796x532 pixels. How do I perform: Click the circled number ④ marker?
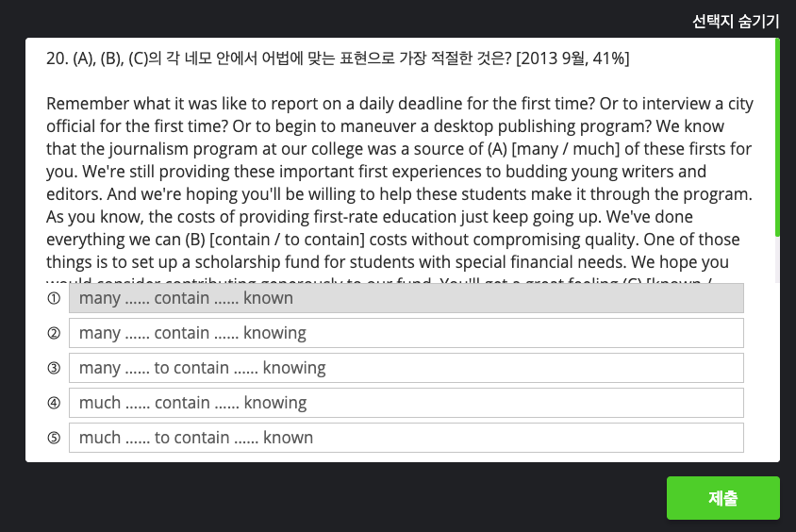coord(54,403)
